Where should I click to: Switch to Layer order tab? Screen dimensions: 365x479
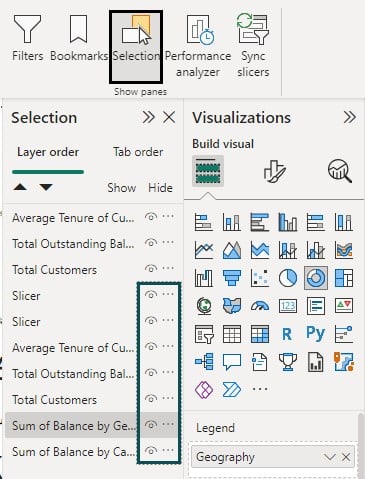coord(48,152)
